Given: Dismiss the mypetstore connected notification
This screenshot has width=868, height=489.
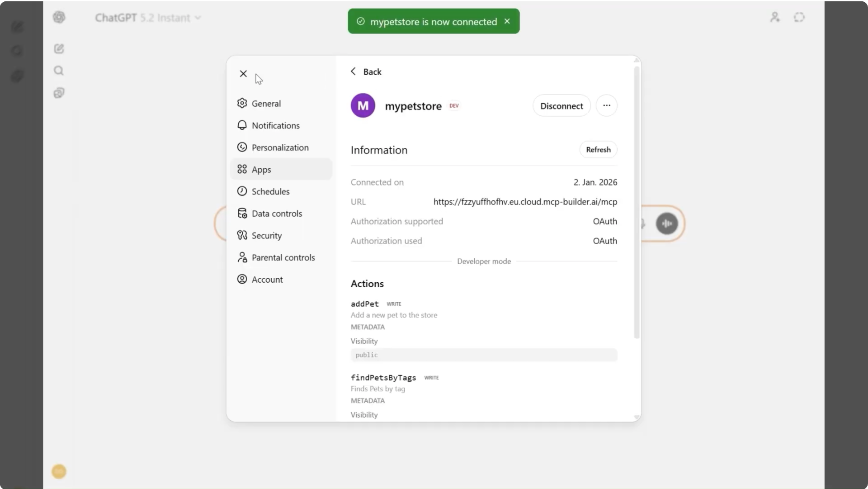Looking at the screenshot, I should (507, 21).
